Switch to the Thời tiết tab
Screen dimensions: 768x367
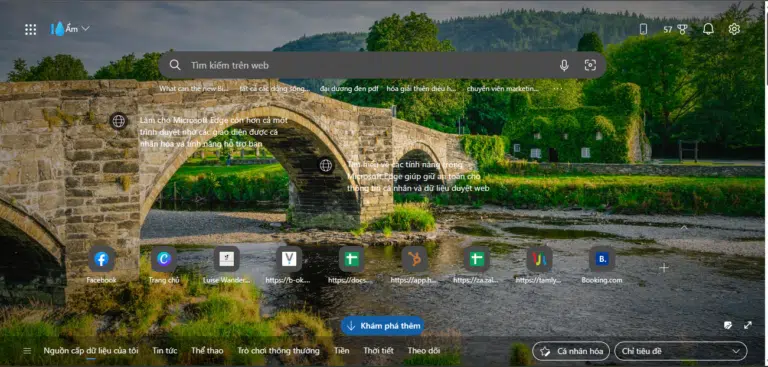(378, 351)
